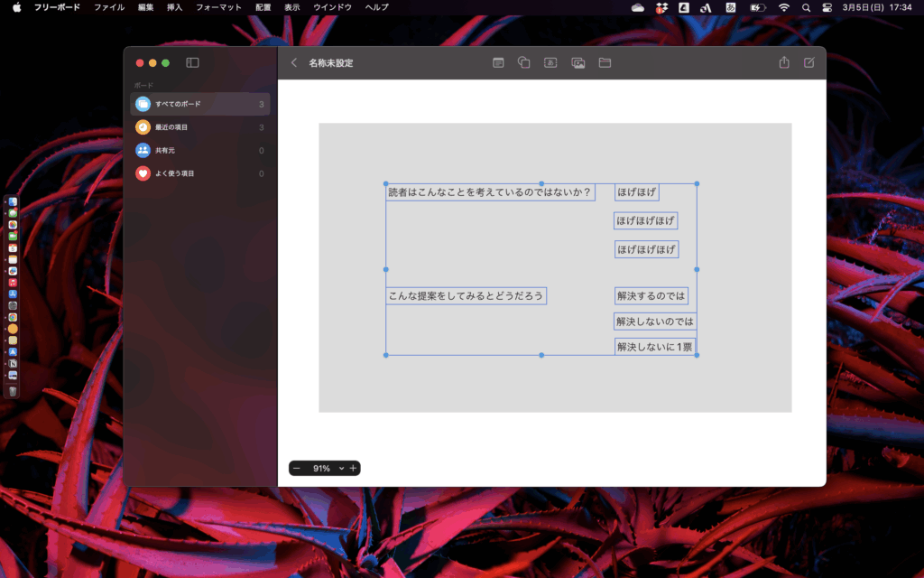Add a text box using the toolbar icon
This screenshot has height=578, width=924.
tap(550, 62)
